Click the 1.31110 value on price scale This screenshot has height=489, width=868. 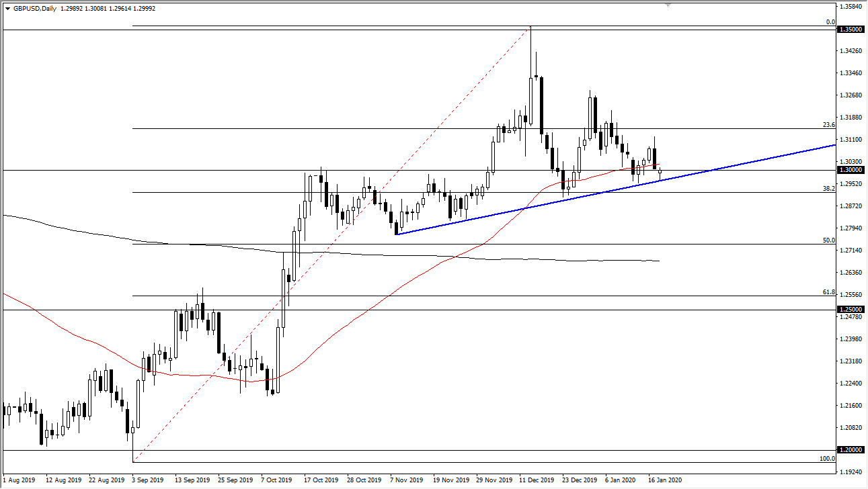point(851,140)
